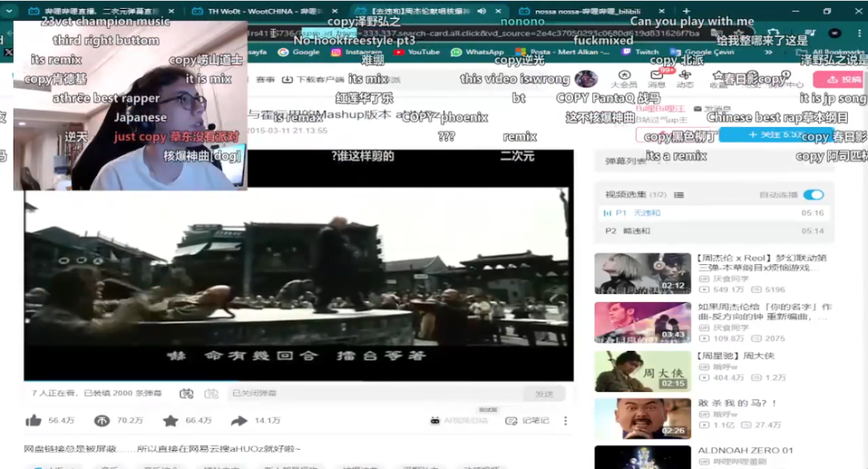Open 记笔记 notes tool

[527, 421]
